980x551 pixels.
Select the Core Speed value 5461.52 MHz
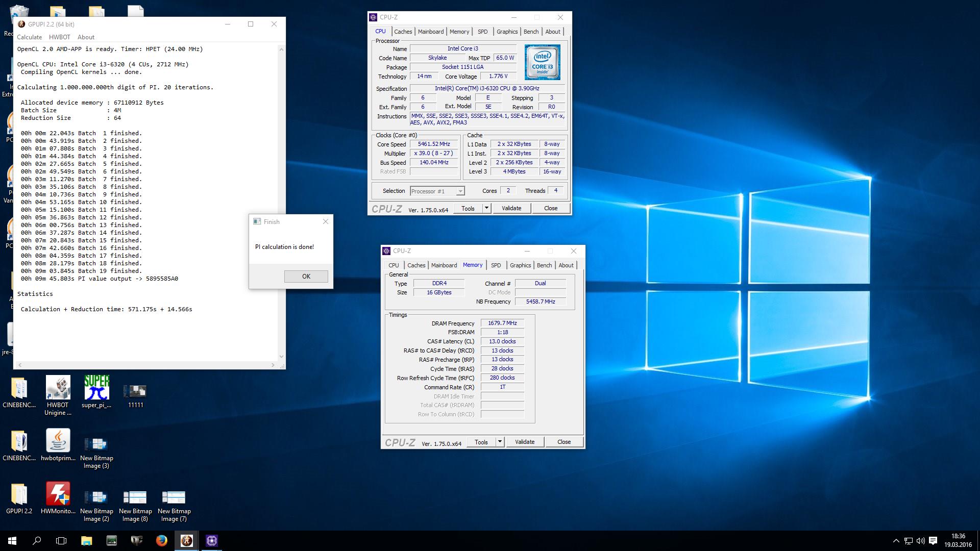tap(434, 144)
